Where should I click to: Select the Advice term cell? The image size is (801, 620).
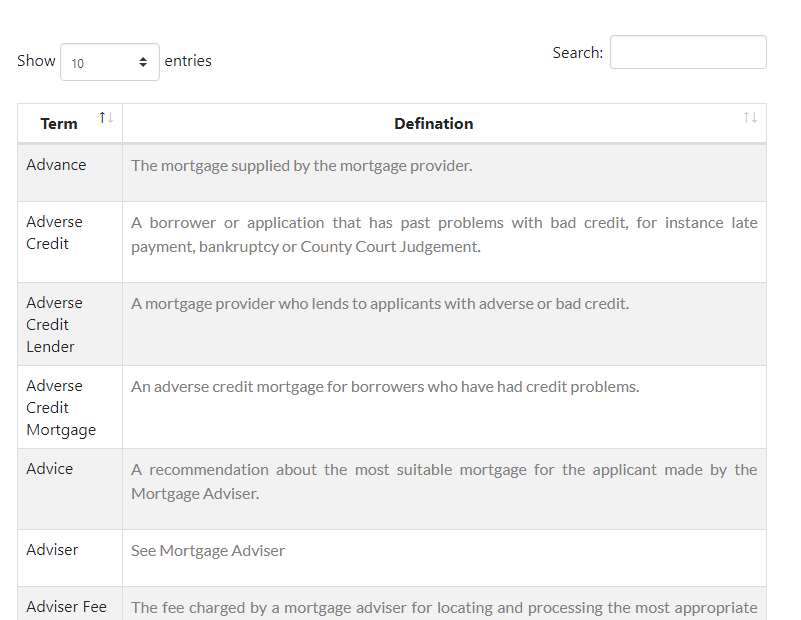point(70,489)
